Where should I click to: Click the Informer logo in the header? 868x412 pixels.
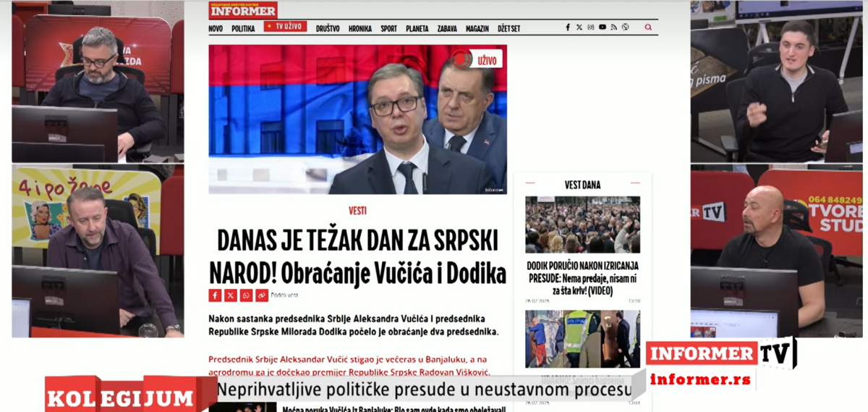tap(243, 10)
